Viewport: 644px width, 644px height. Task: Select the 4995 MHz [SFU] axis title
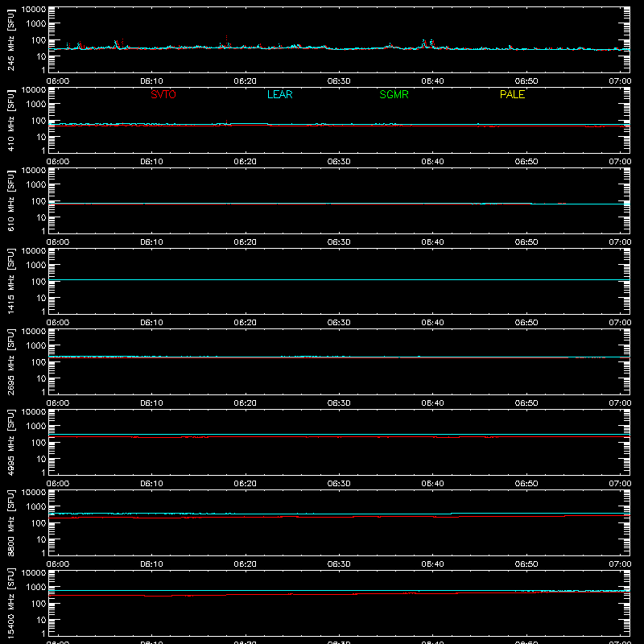pyautogui.click(x=10, y=442)
